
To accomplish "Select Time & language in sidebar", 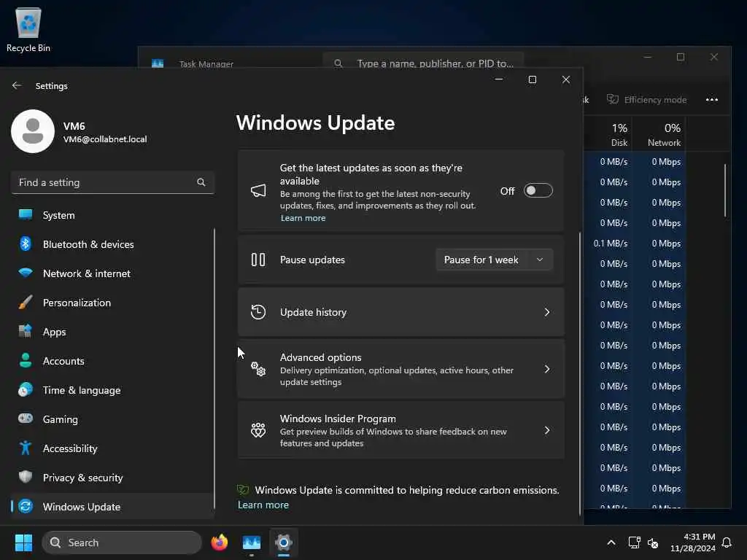I will (x=112, y=390).
